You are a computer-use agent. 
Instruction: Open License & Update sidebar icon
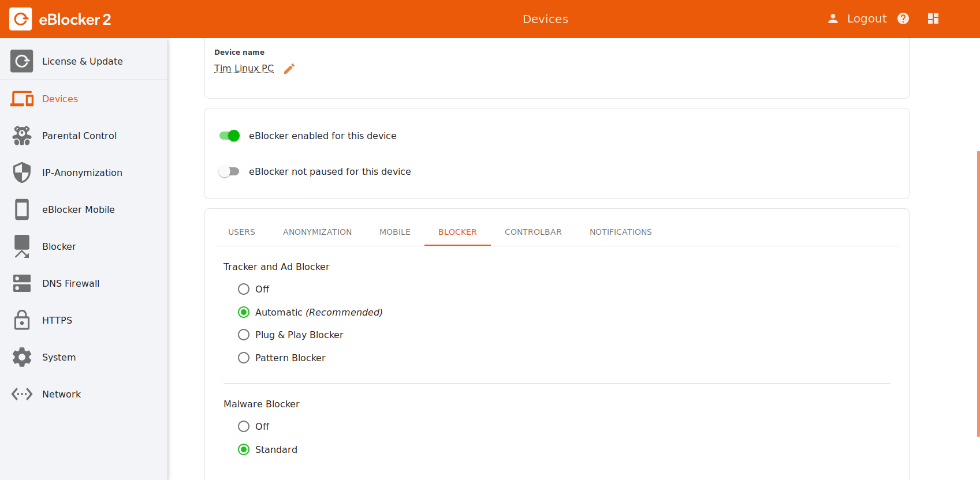[21, 61]
